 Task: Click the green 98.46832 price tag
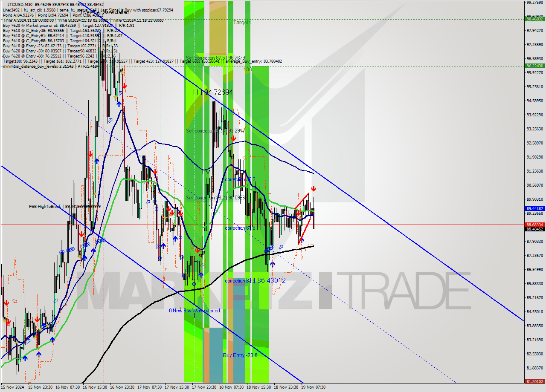[535, 19]
